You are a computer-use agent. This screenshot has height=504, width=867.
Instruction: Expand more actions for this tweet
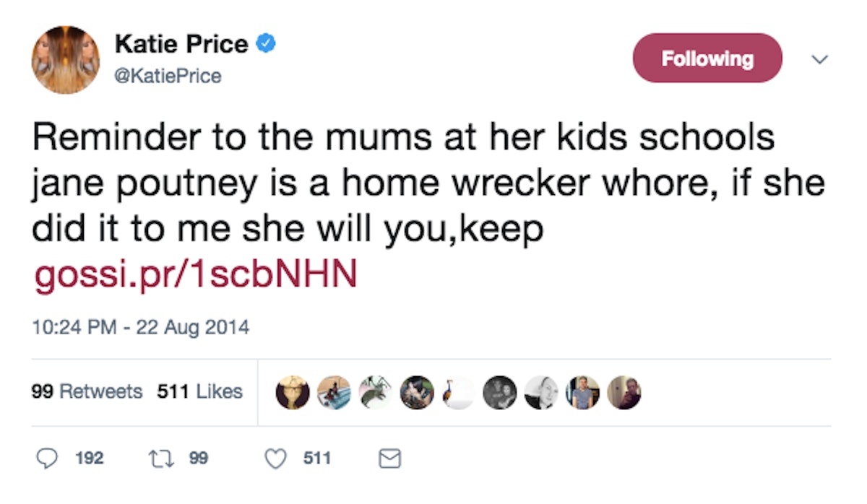point(820,61)
